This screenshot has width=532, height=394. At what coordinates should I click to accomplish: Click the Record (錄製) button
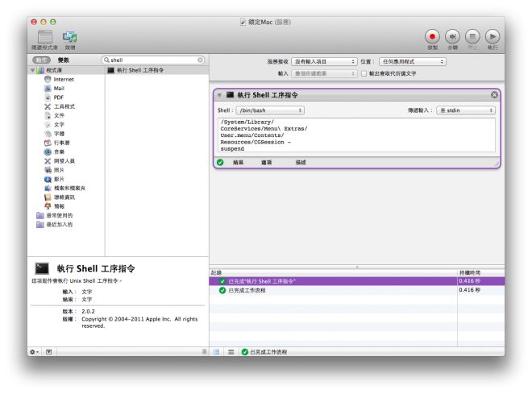432,36
